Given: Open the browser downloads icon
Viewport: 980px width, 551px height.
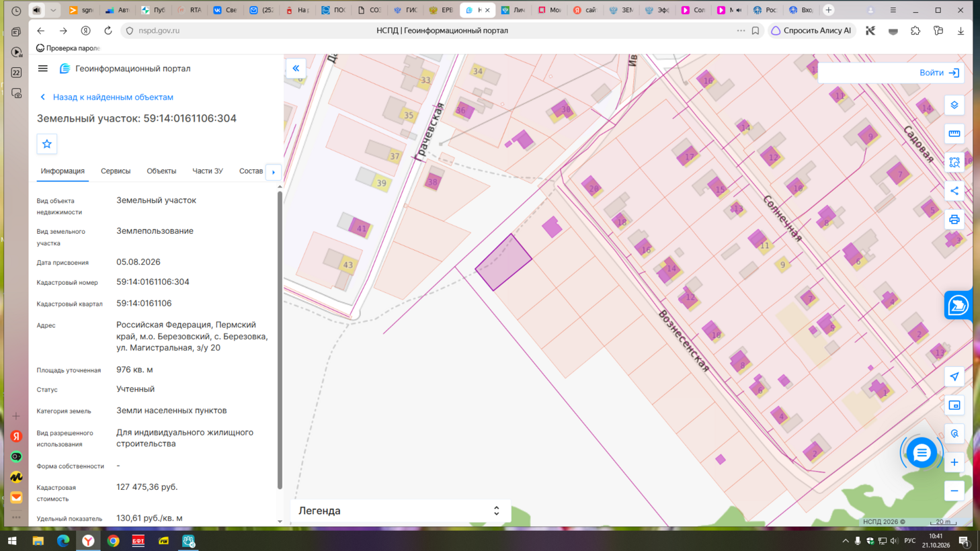Looking at the screenshot, I should (x=961, y=30).
